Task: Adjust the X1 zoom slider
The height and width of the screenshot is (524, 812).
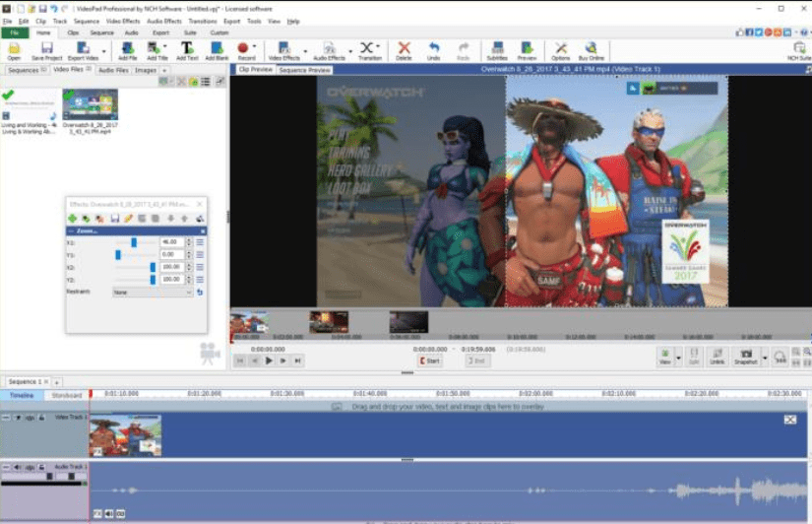Action: click(134, 241)
